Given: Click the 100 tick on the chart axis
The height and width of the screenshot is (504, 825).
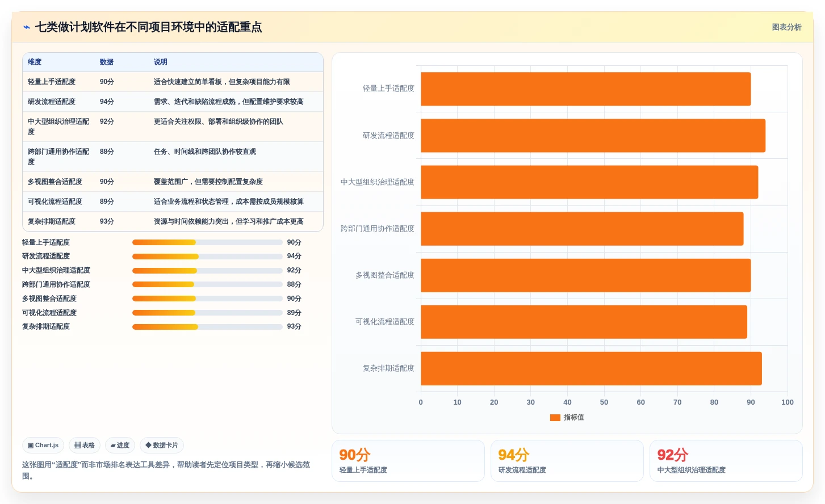Looking at the screenshot, I should (x=788, y=402).
